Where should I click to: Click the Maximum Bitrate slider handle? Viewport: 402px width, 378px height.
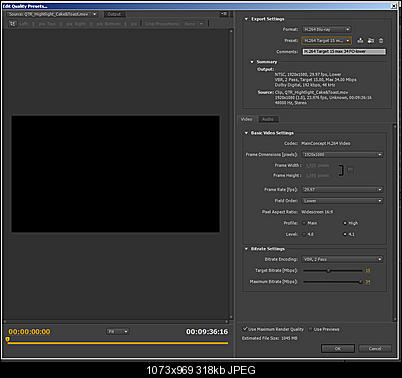tap(360, 282)
